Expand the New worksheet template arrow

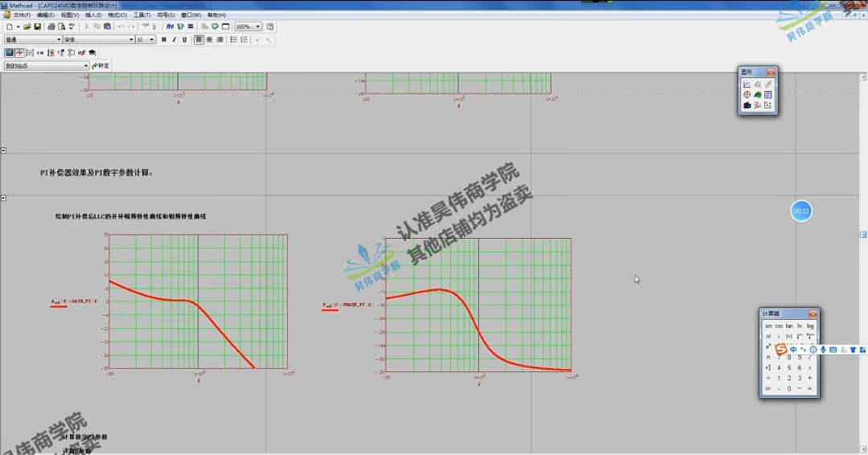click(x=18, y=27)
